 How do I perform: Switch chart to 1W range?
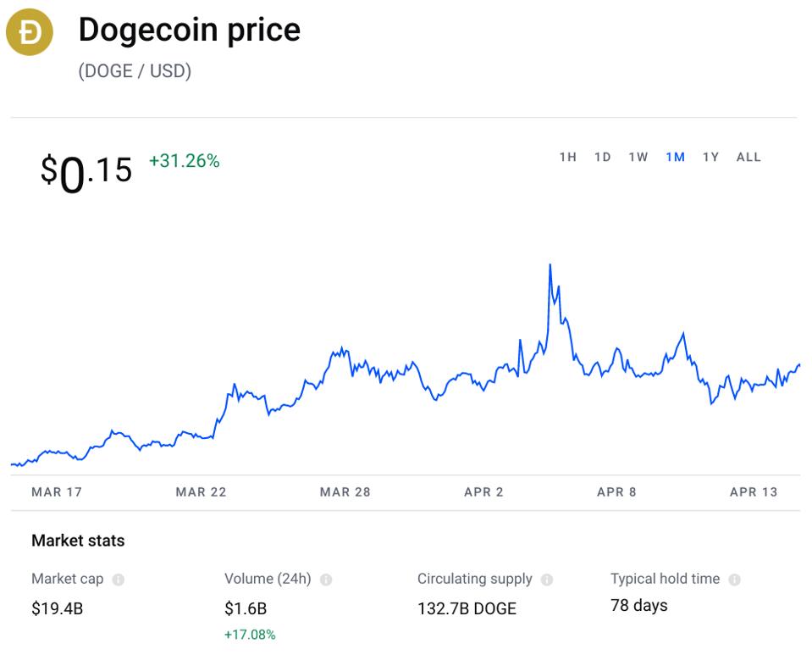pos(638,157)
